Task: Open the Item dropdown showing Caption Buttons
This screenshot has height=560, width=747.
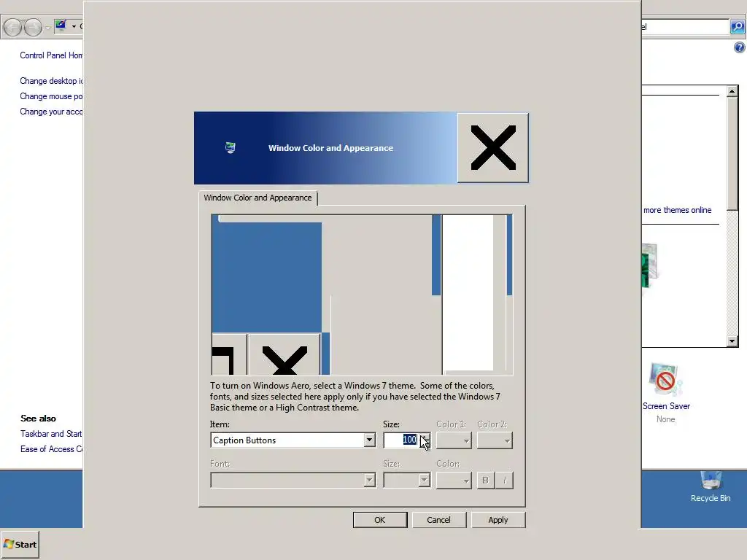Action: click(369, 440)
